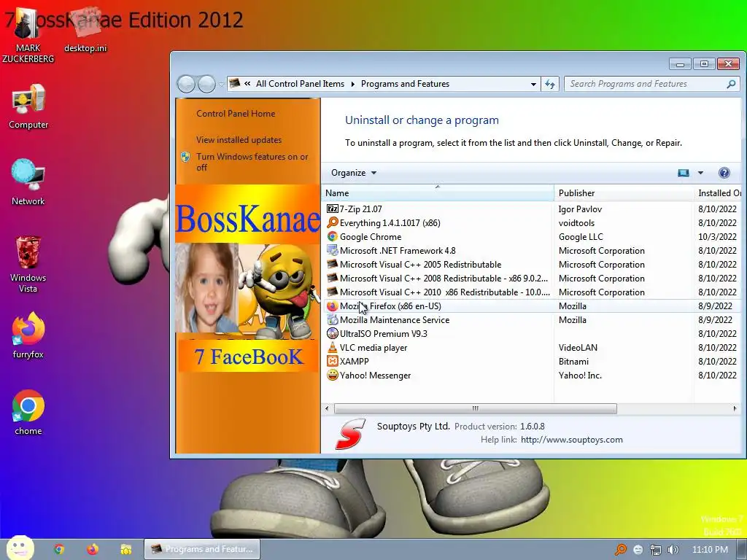The height and width of the screenshot is (560, 747).
Task: Launch the chome desktop shortcut
Action: [28, 412]
